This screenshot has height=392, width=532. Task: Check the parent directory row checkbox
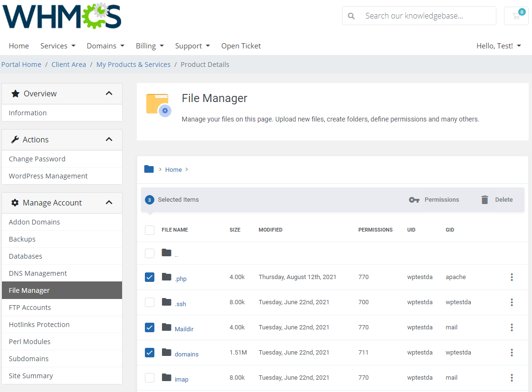click(x=149, y=253)
